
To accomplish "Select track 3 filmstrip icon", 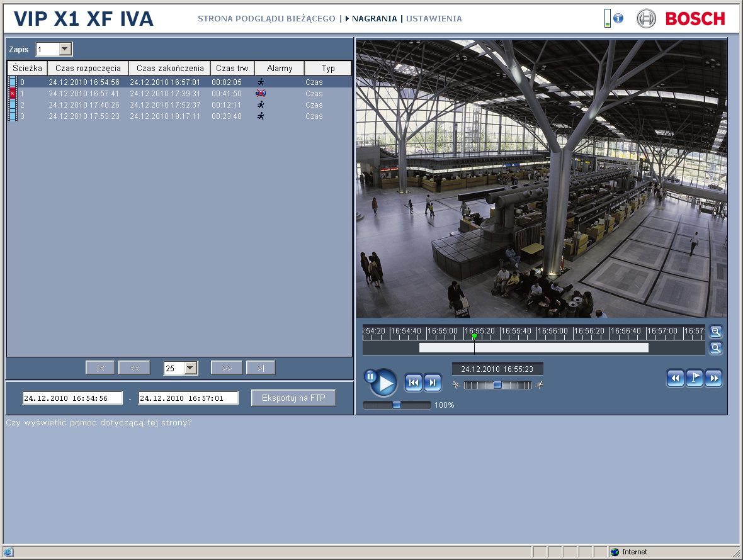I will [x=13, y=116].
